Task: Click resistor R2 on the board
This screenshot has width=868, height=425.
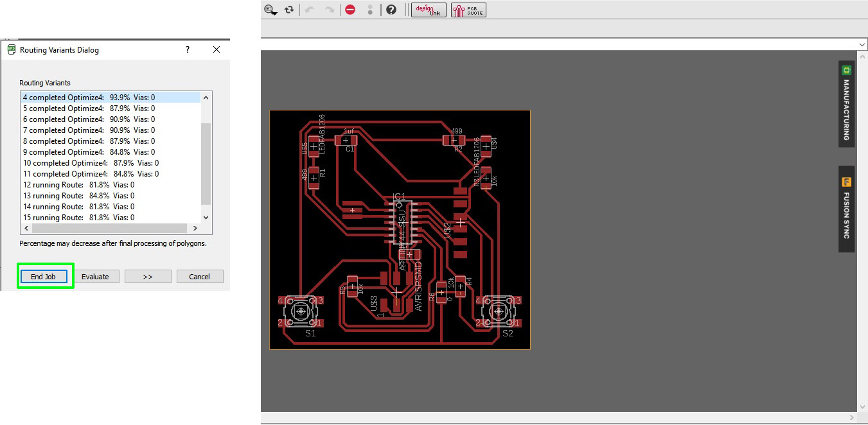Action: click(x=454, y=140)
